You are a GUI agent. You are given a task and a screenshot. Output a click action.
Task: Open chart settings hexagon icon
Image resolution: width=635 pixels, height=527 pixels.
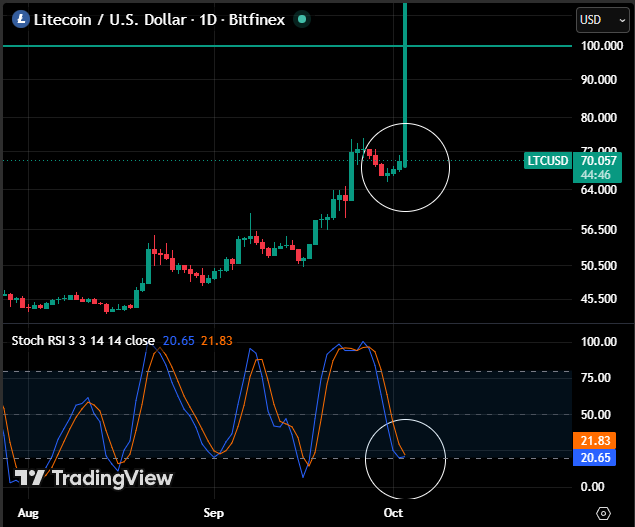(603, 514)
